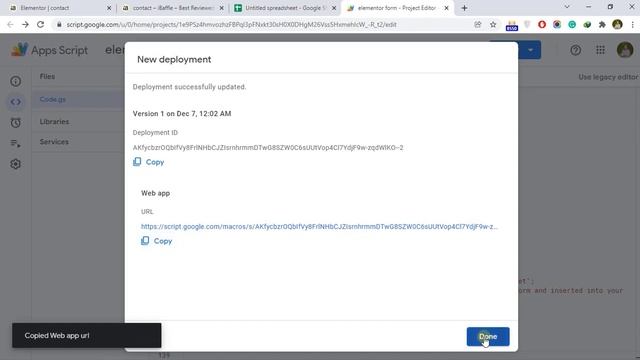Viewport: 640px width, 360px height.
Task: Go forward in browser history
Action: [x=25, y=24]
